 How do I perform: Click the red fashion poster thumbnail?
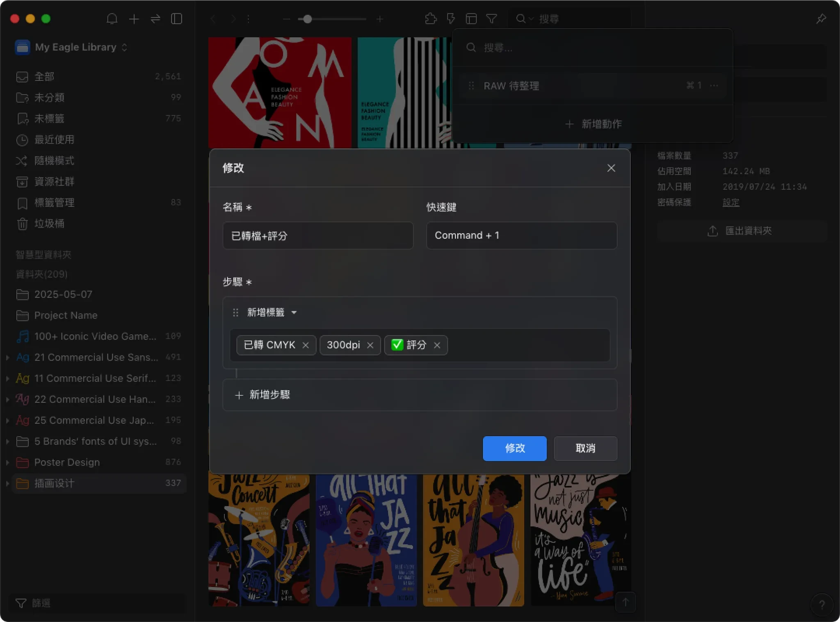(x=280, y=93)
